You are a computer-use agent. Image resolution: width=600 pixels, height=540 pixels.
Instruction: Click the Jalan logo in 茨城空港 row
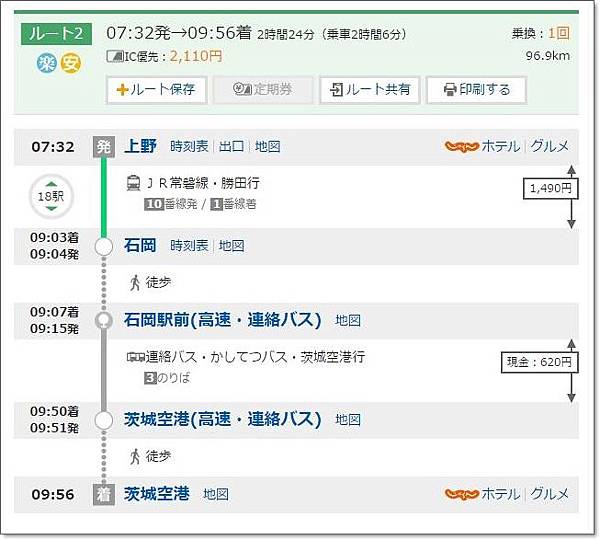click(x=461, y=494)
